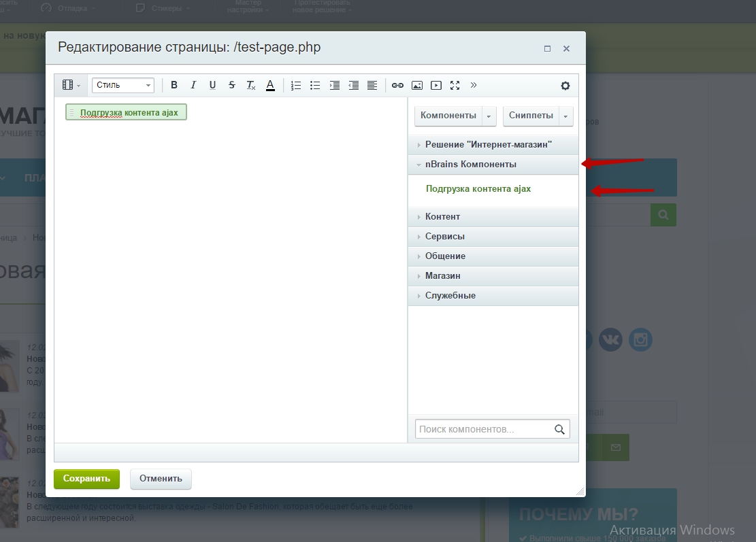Open the Стиль style dropdown
The height and width of the screenshot is (542, 756).
(x=123, y=85)
